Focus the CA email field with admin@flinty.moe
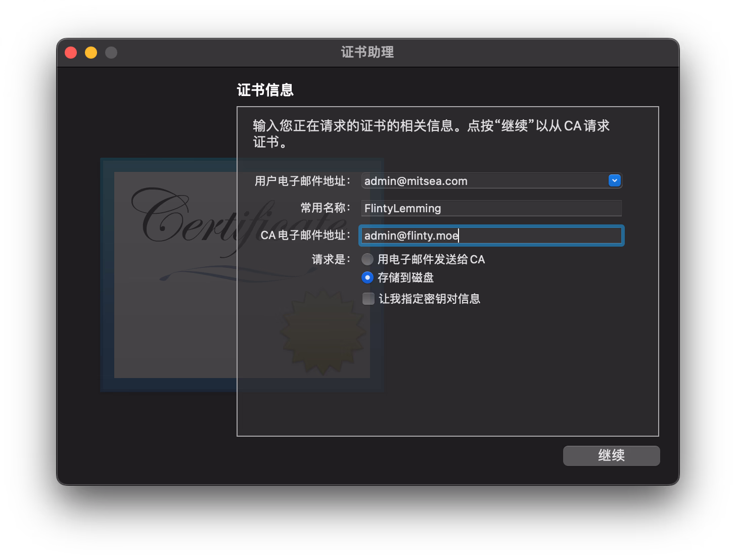This screenshot has width=736, height=560. 490,236
